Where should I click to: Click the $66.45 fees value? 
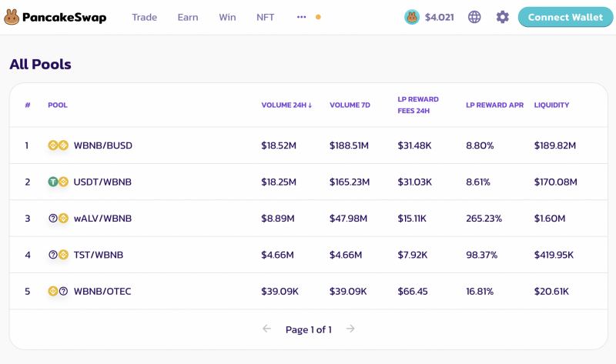(x=413, y=292)
